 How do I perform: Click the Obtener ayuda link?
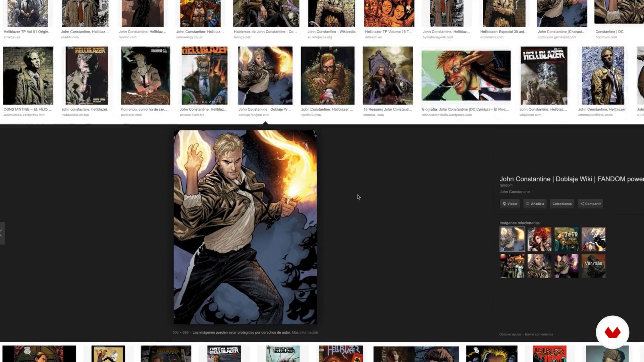(510, 334)
